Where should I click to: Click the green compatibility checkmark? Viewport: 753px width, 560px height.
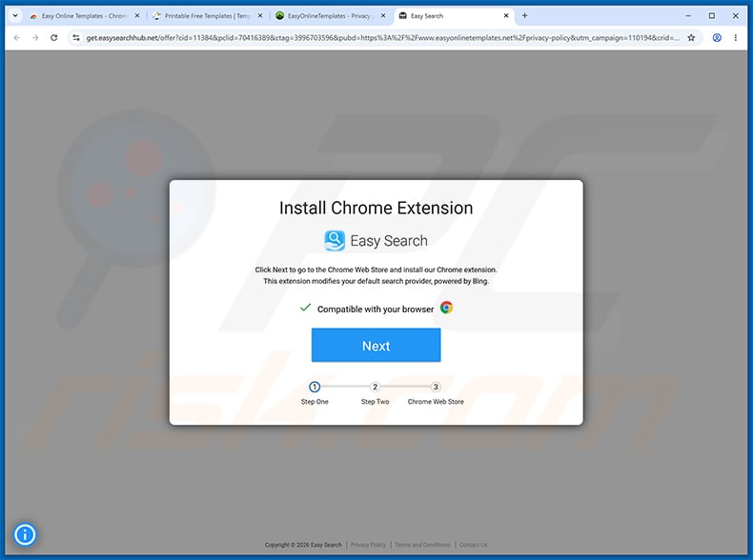305,308
